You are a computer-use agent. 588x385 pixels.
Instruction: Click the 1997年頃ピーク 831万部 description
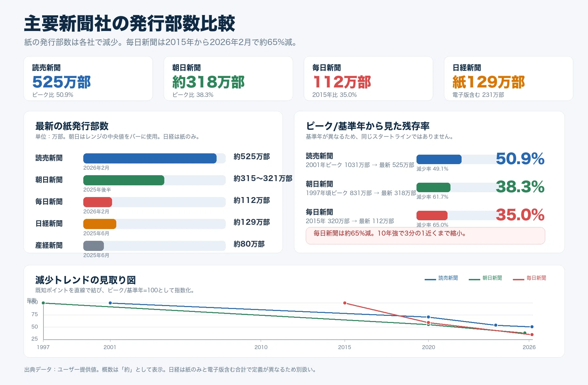(x=361, y=193)
